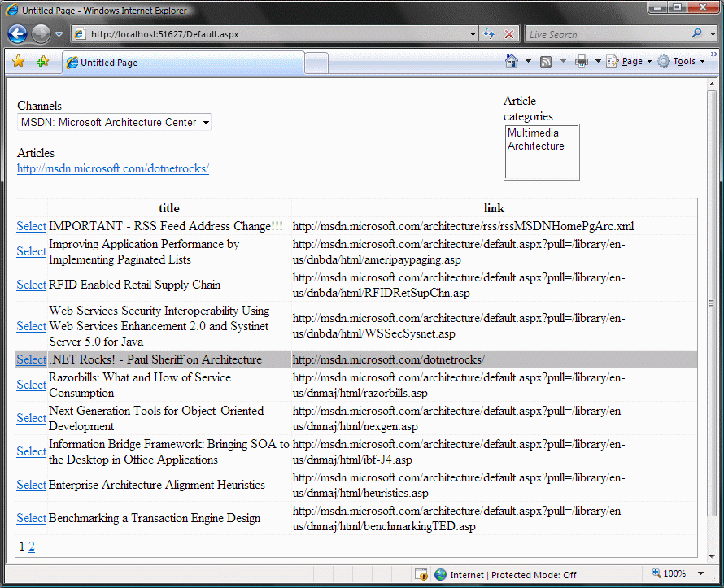The width and height of the screenshot is (724, 588).
Task: Select the RFID Enabled Retail Supply Chain row
Action: 32,285
